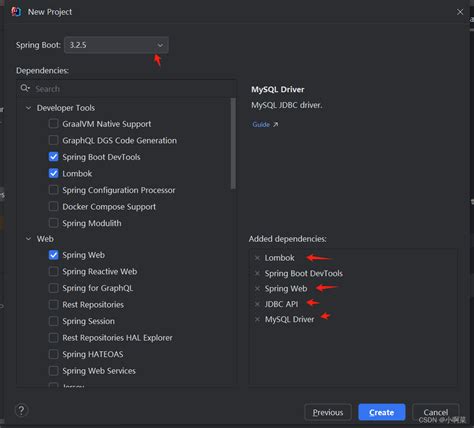The width and height of the screenshot is (474, 428).
Task: Click the dependencies list scrollbar
Action: [233, 143]
